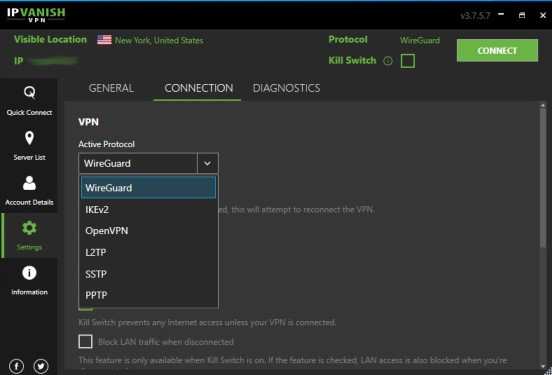Select IKEv2 from the protocol list
The image size is (552, 375).
click(x=148, y=210)
